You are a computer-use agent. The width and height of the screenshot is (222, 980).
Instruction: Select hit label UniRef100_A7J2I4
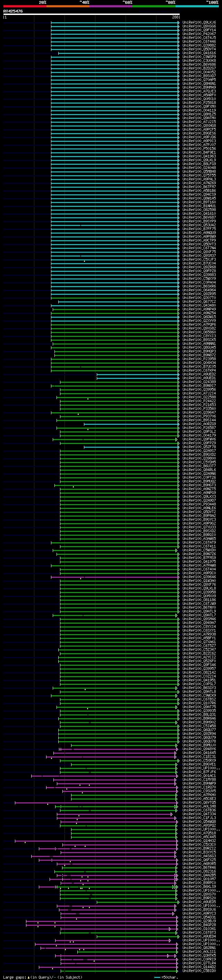[199, 393]
